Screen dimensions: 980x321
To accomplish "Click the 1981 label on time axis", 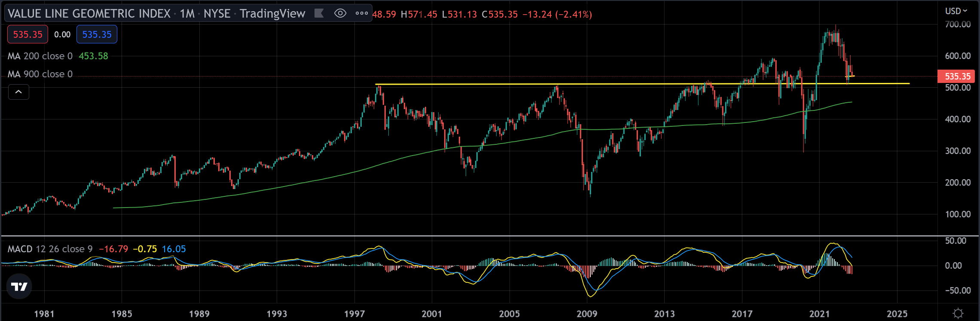I will pos(44,314).
